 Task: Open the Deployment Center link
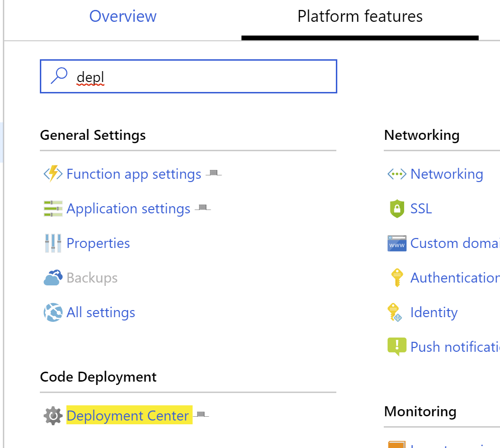(x=128, y=416)
